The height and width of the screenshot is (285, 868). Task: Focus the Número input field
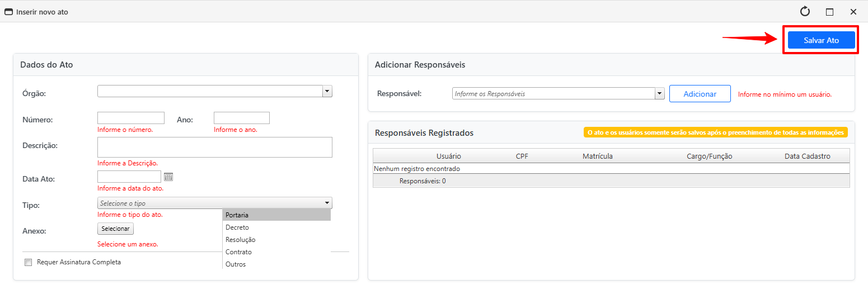click(130, 118)
